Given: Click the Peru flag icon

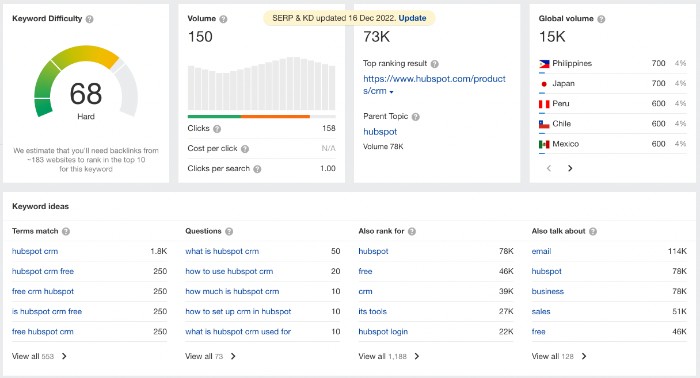Looking at the screenshot, I should (544, 104).
